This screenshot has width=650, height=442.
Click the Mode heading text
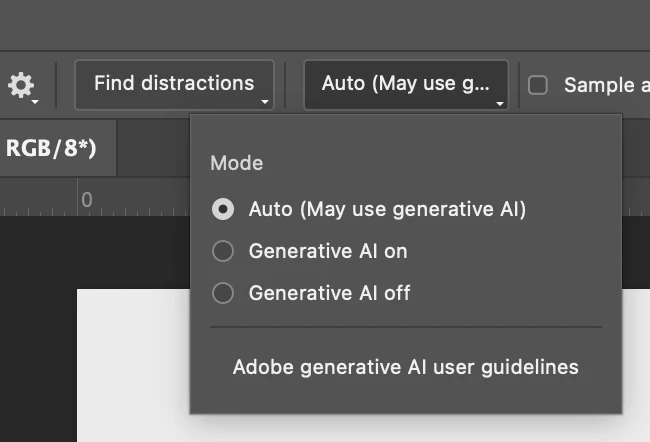point(237,163)
